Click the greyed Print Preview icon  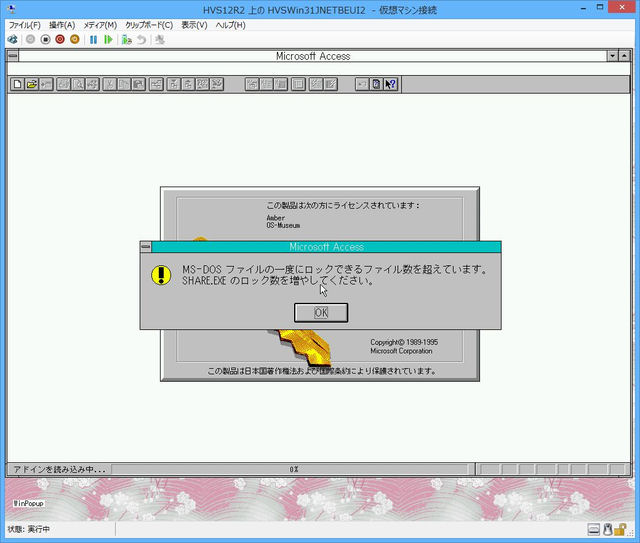pos(78,84)
